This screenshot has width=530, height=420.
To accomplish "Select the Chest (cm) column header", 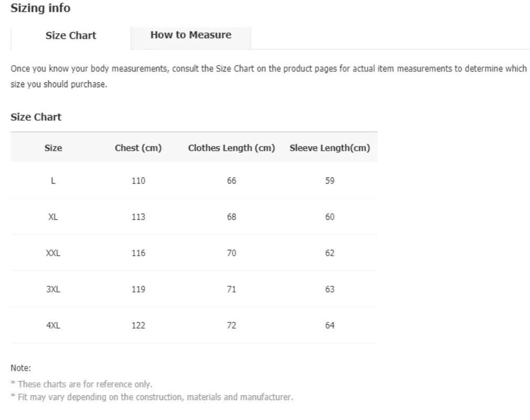I will (x=138, y=148).
